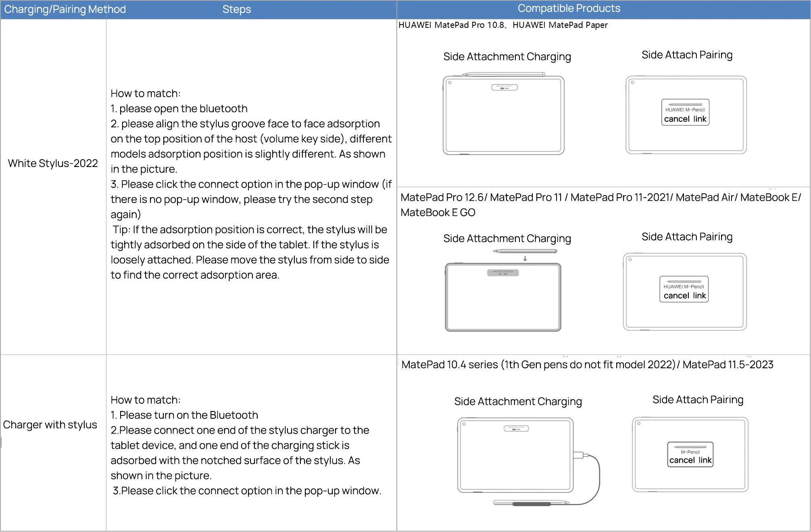811x532 pixels.
Task: Click the MatePad 11.5-2023 product text
Action: (x=728, y=365)
